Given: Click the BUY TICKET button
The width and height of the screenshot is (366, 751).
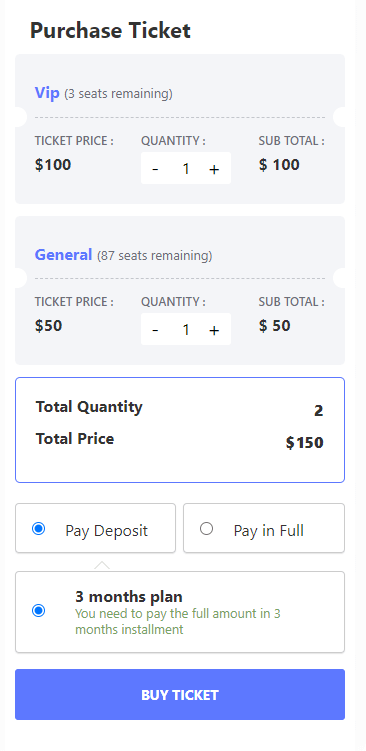Looking at the screenshot, I should (180, 694).
